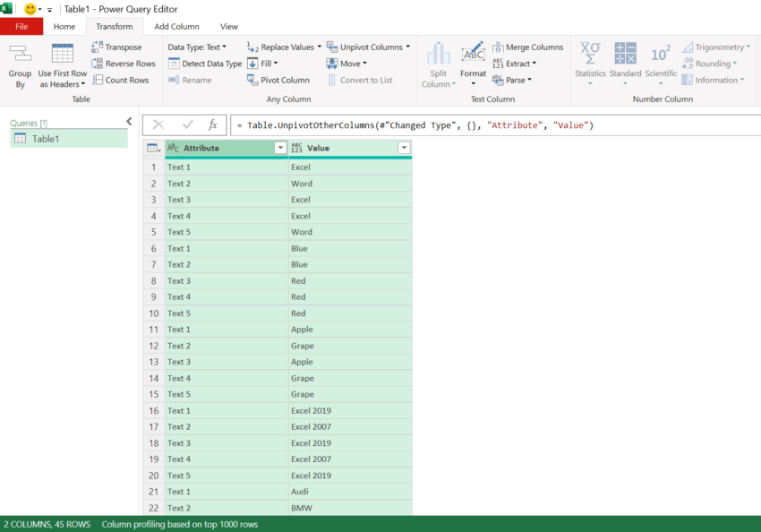
Task: Click inside the formula bar
Action: coord(403,124)
